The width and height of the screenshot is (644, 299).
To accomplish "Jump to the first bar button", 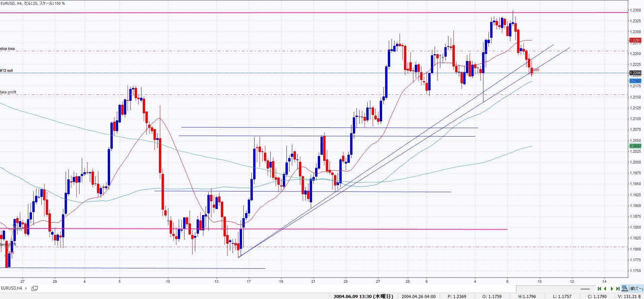I will pyautogui.click(x=599, y=289).
